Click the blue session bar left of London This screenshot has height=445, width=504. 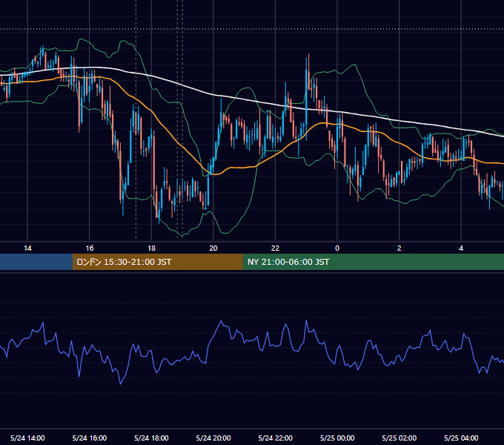click(36, 262)
